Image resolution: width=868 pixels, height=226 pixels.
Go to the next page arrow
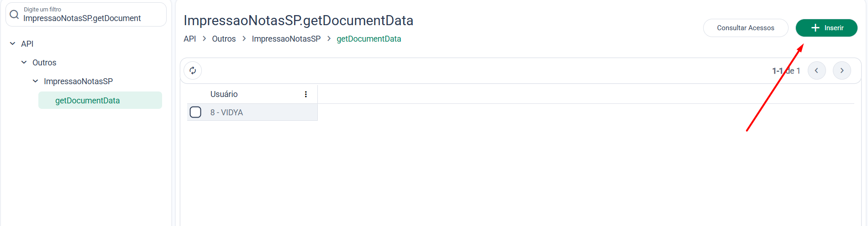click(842, 70)
